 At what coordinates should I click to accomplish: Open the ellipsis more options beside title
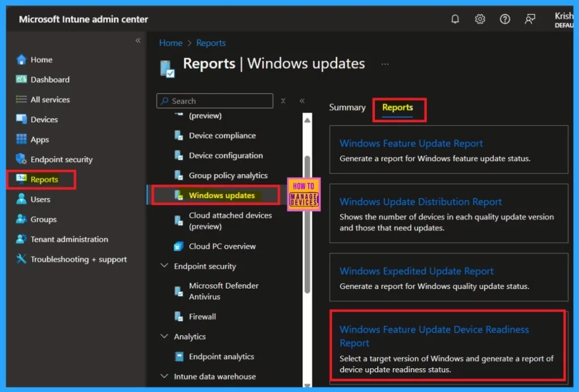click(385, 64)
